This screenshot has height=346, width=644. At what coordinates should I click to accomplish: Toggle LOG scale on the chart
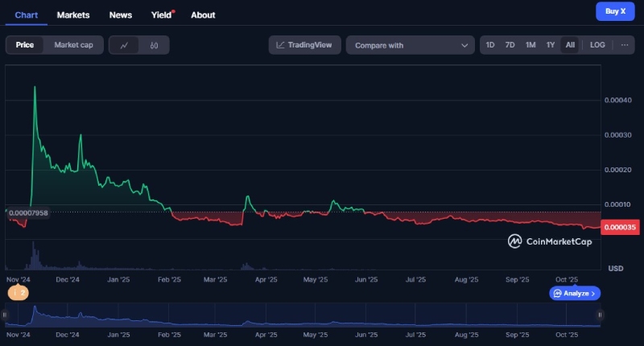click(x=597, y=45)
